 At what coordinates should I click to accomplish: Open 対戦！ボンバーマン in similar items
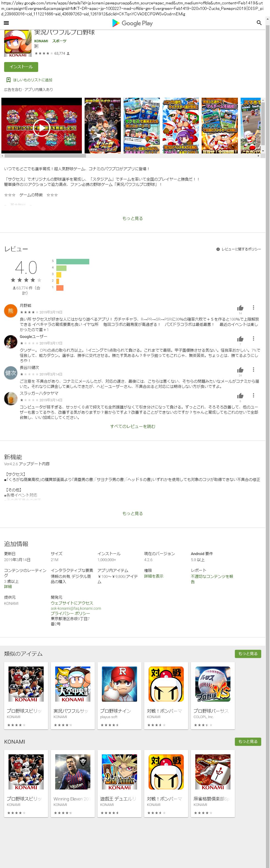pyautogui.click(x=166, y=696)
